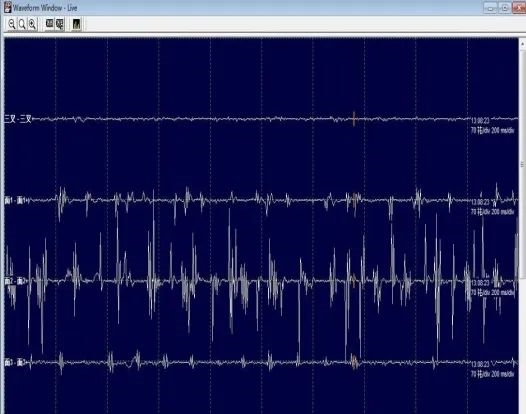This screenshot has height=414, width=526.
Task: Click the scale readout of the 三叉 channel
Action: [x=492, y=131]
